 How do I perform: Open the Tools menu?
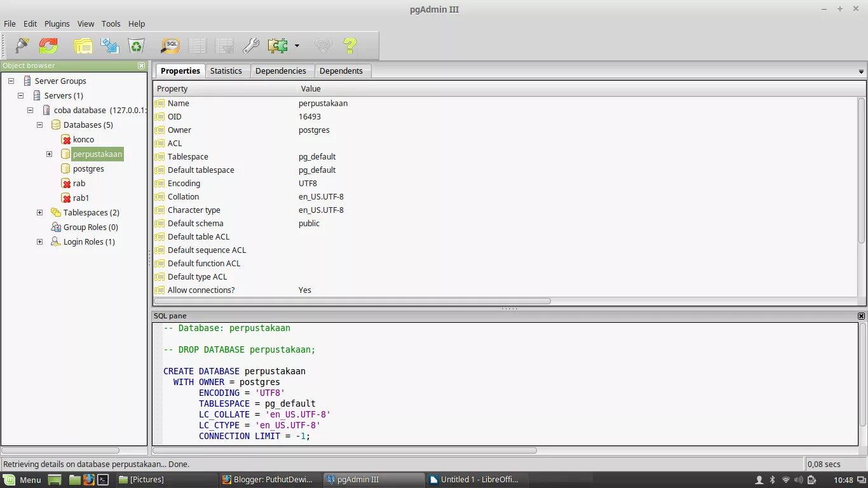111,24
